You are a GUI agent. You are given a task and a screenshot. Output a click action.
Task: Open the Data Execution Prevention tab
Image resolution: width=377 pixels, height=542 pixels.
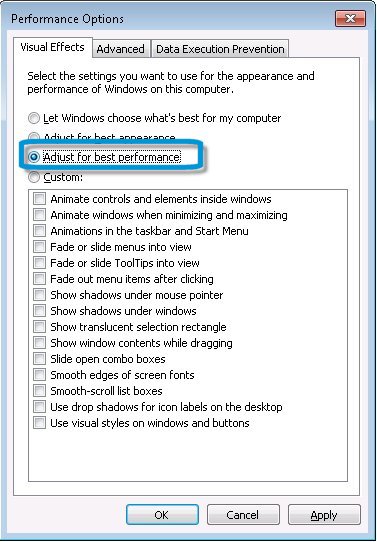[x=220, y=49]
